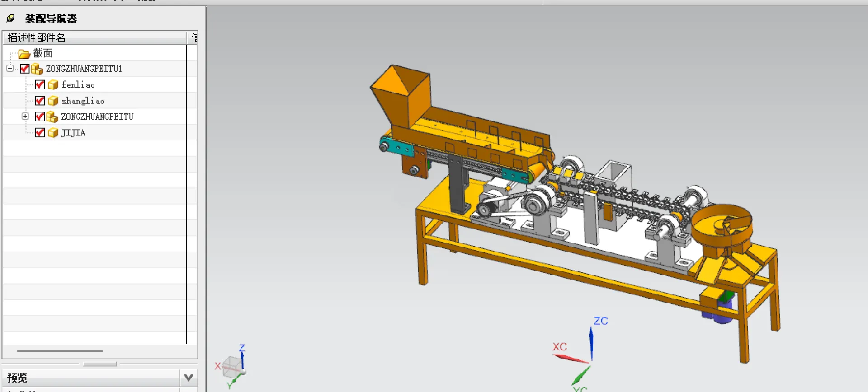Click the ZONGZHUANGPEITU1 assembly icon
868x392 pixels.
pos(37,69)
